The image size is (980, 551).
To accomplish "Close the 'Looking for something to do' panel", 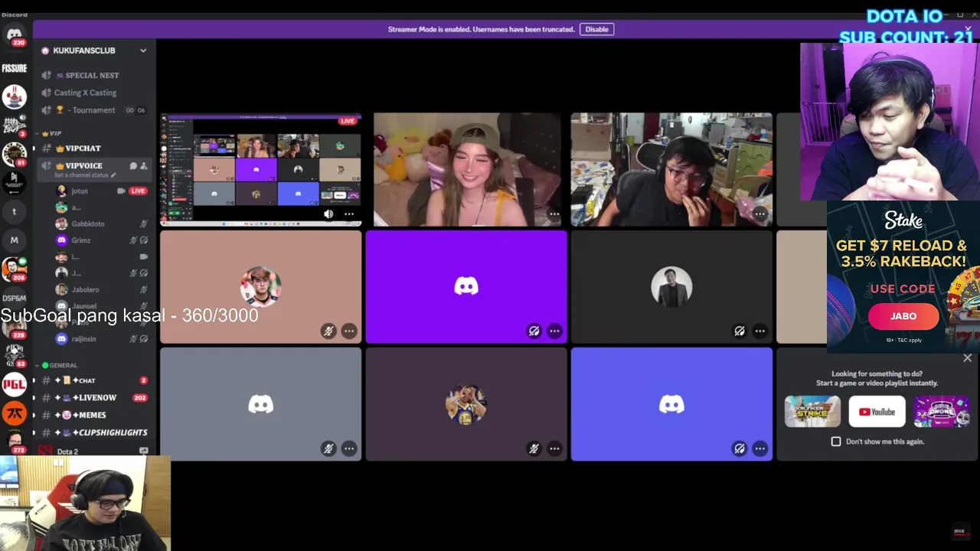I will 968,358.
